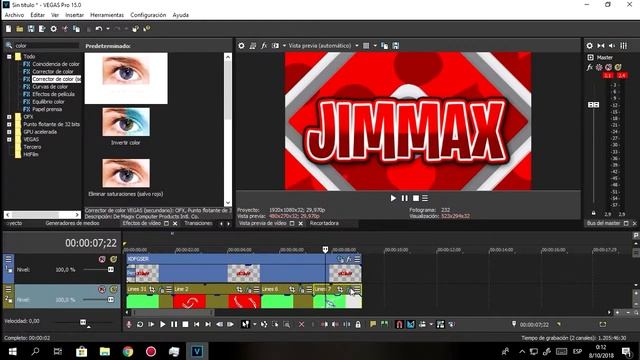Toggle snapping magnet icon
The height and width of the screenshot is (360, 640).
click(399, 324)
